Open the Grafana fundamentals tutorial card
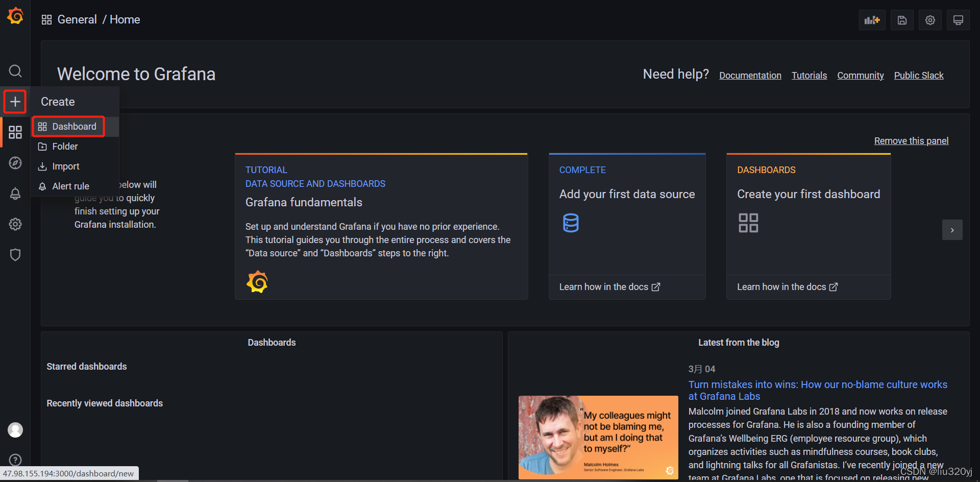The height and width of the screenshot is (482, 980). pyautogui.click(x=381, y=226)
